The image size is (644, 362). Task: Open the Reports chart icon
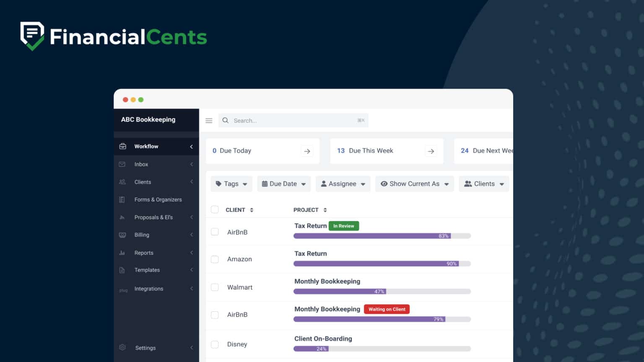coord(122,253)
